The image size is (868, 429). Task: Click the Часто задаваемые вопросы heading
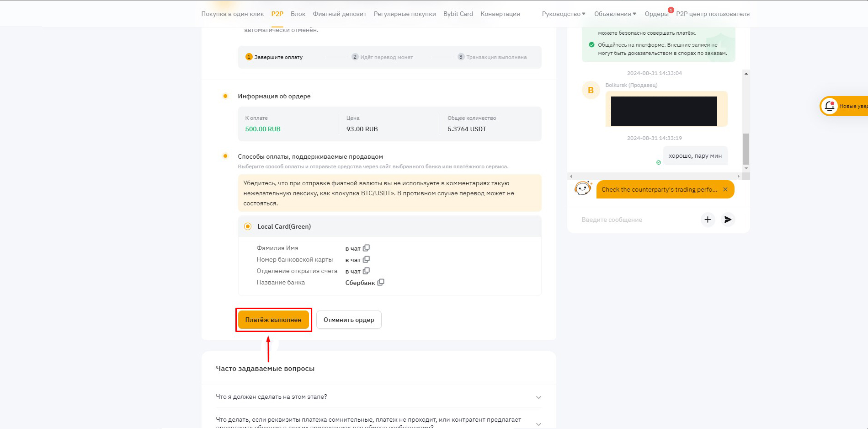pyautogui.click(x=265, y=369)
